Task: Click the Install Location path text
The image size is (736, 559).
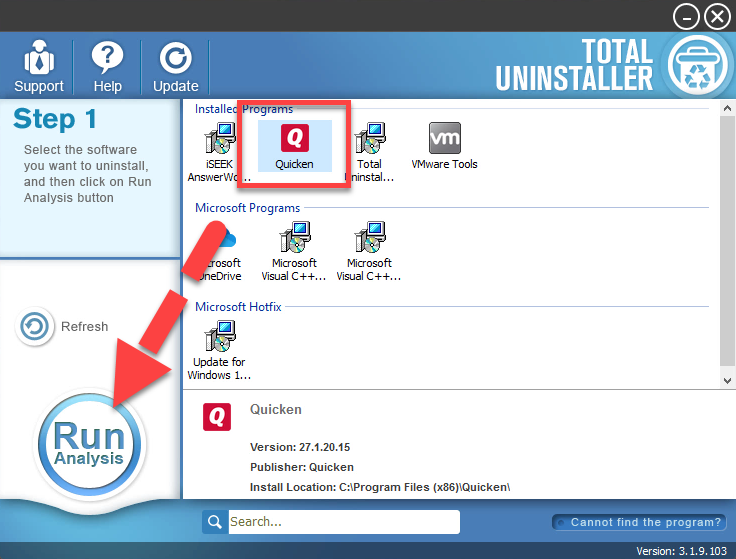Action: 380,487
